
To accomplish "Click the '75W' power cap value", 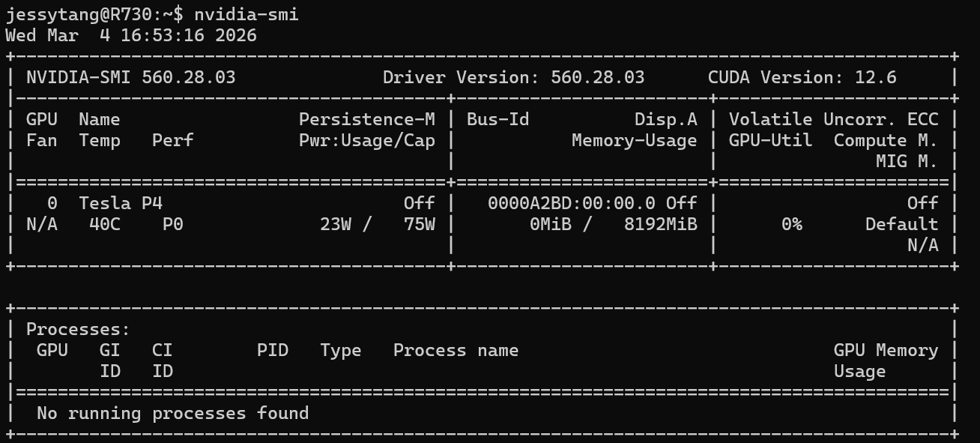I will point(420,224).
